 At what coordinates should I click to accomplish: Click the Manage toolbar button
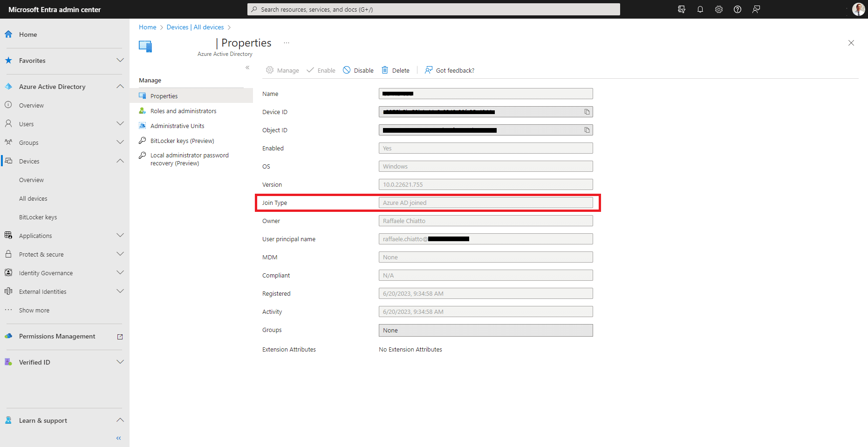pyautogui.click(x=282, y=70)
